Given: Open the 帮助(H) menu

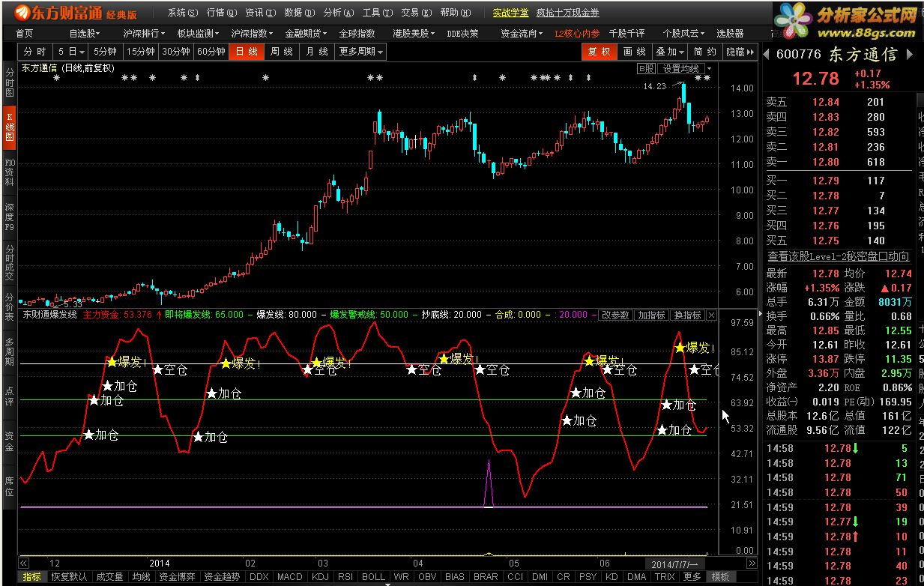Looking at the screenshot, I should pos(456,13).
